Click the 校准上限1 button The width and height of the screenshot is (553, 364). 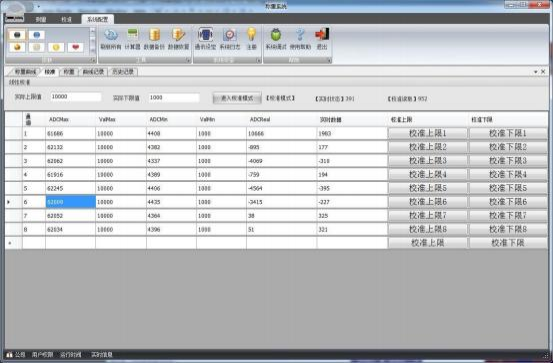[427, 133]
